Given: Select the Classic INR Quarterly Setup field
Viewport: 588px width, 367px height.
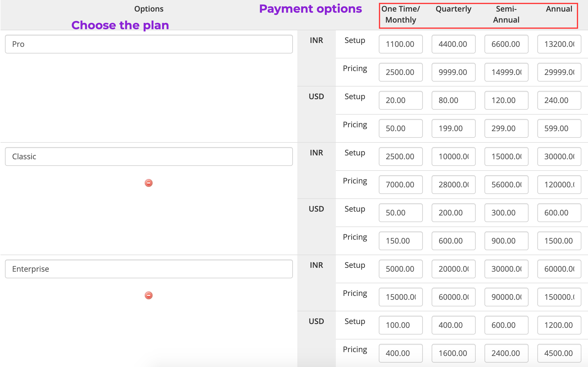Looking at the screenshot, I should point(453,156).
